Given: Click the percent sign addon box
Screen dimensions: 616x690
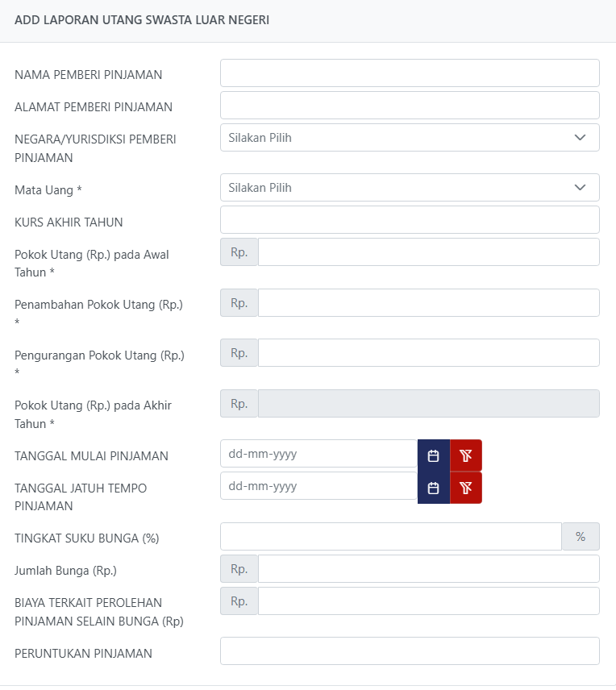Looking at the screenshot, I should pos(581,537).
